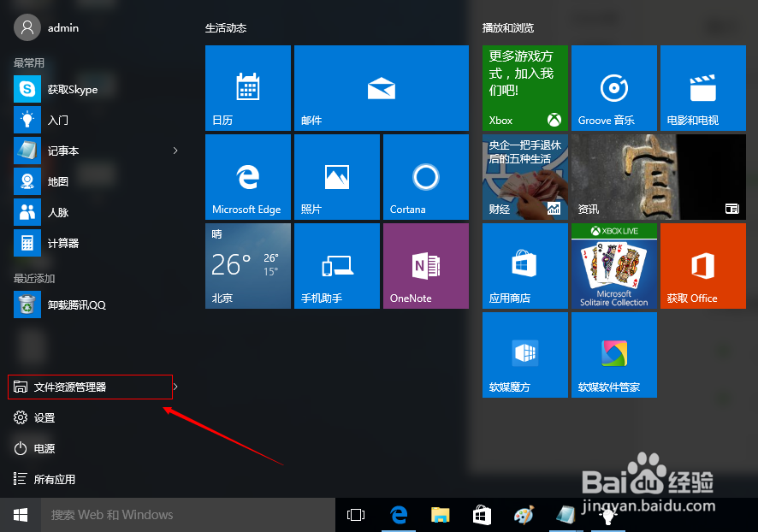Open the Xbox tile
This screenshot has width=758, height=532.
pos(525,88)
